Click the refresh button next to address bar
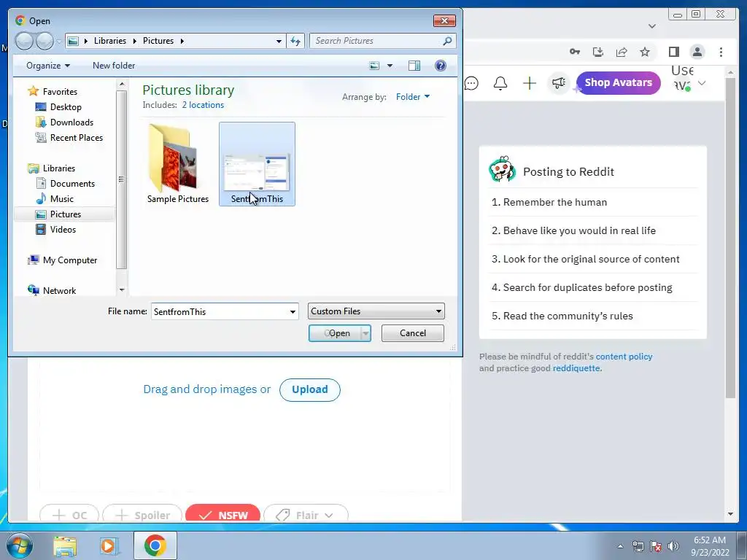 296,41
